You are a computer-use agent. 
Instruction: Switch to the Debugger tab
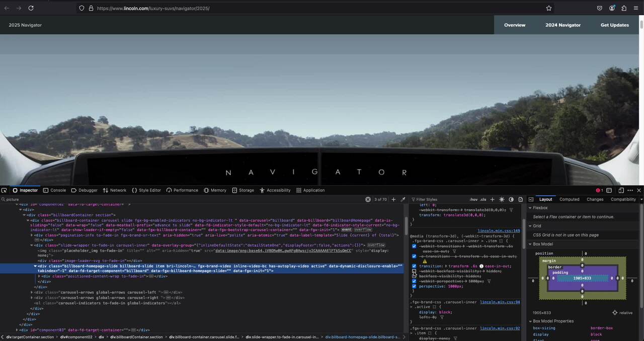[84, 190]
